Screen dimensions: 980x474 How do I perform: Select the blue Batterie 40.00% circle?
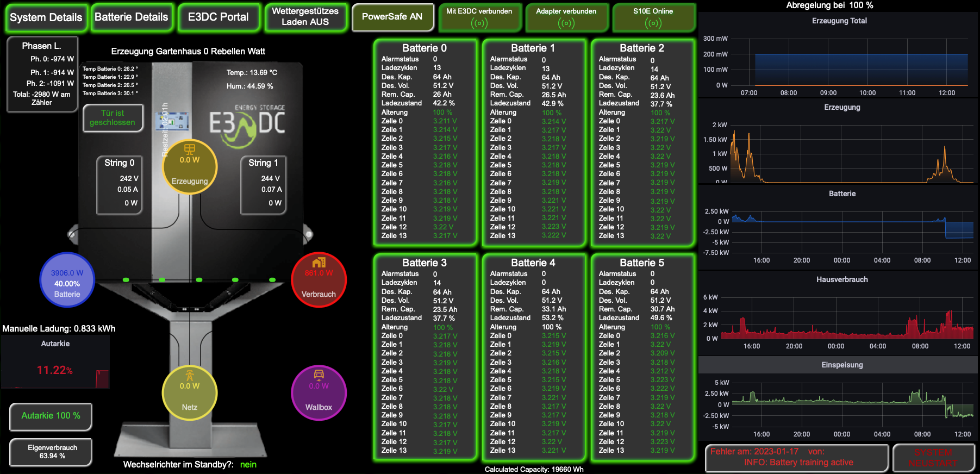click(x=67, y=280)
